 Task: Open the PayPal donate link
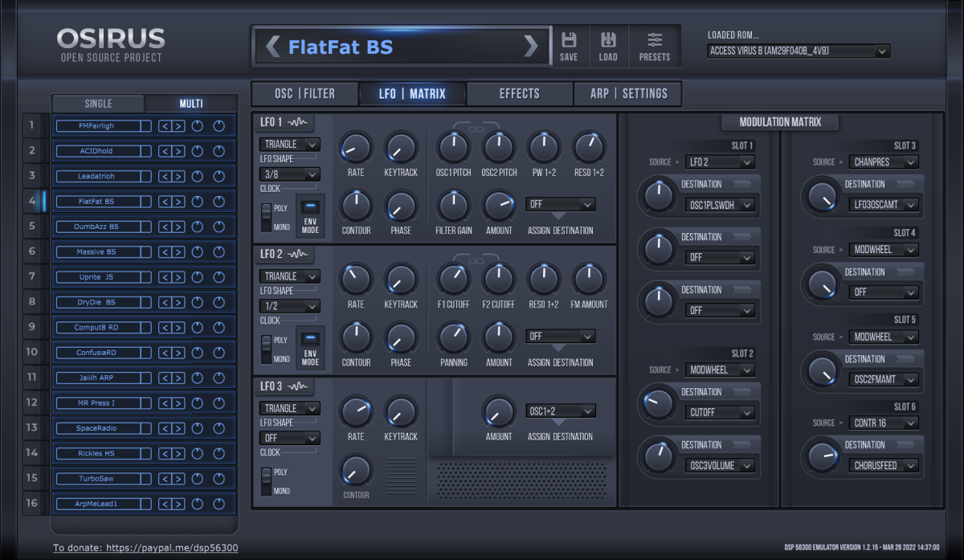pos(145,548)
